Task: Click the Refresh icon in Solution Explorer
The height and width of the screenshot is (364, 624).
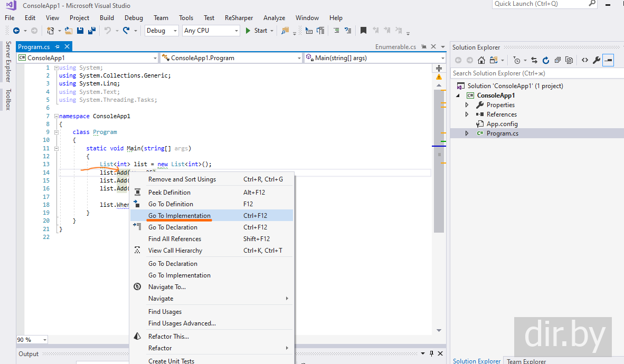Action: 546,61
